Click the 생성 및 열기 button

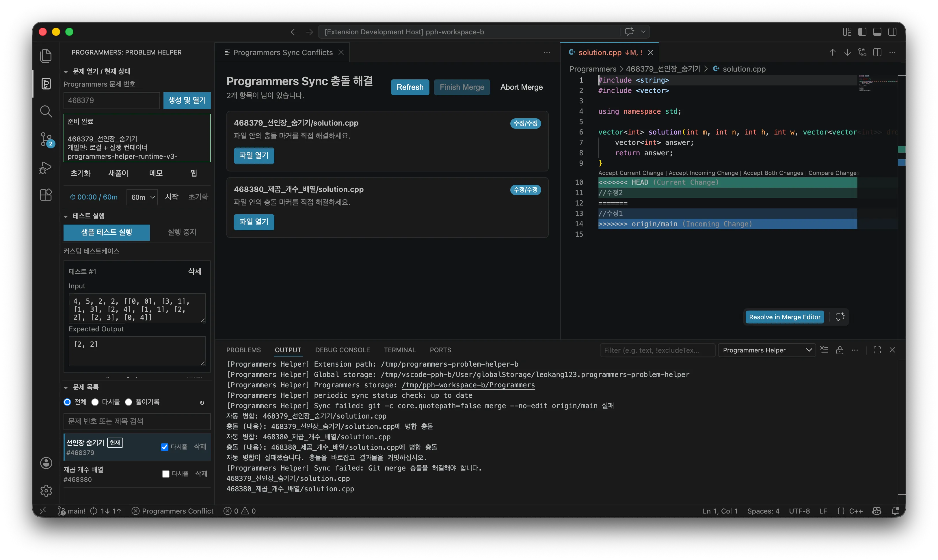187,100
